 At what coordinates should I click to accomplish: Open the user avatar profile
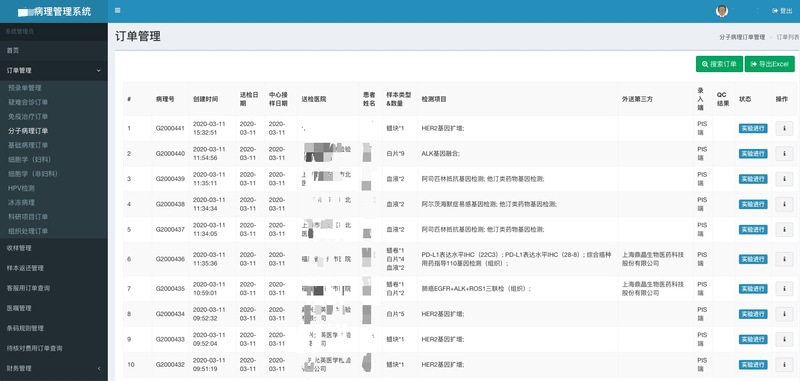click(x=721, y=11)
